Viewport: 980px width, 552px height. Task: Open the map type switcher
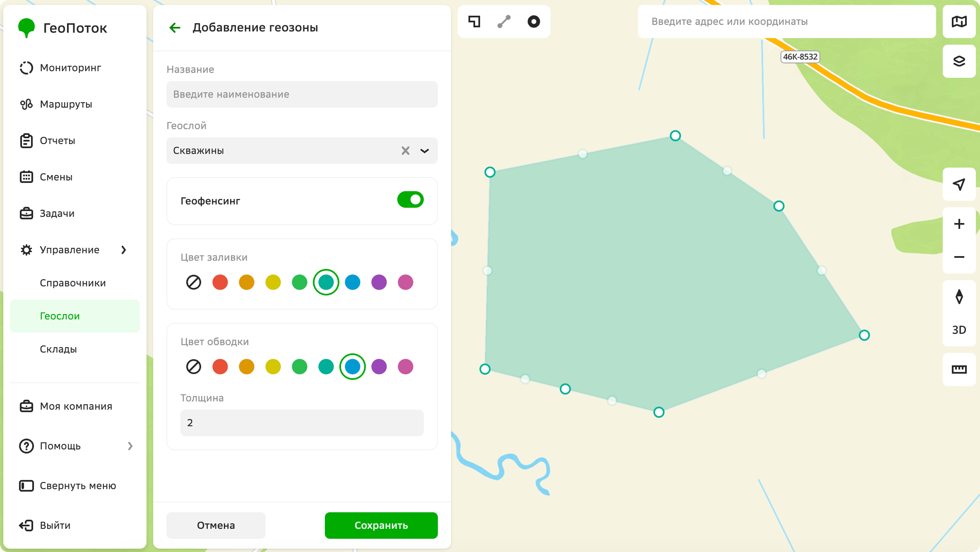click(959, 22)
